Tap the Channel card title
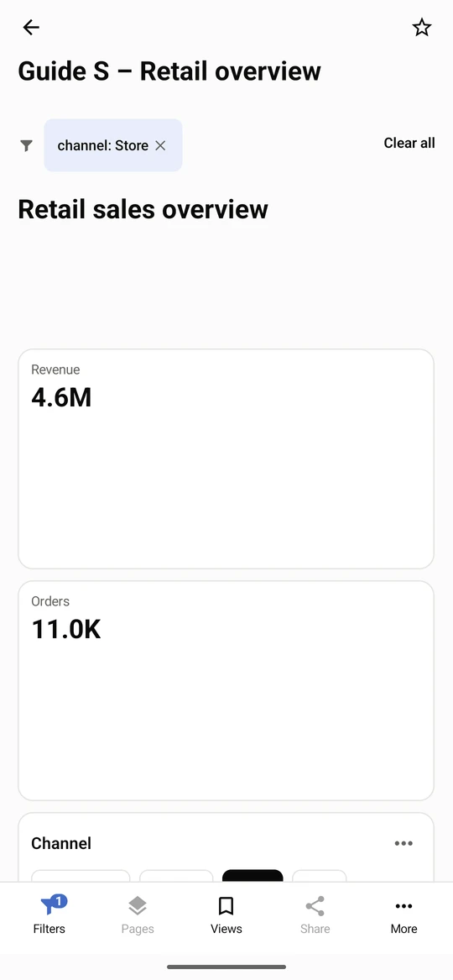The image size is (453, 980). pos(61,843)
